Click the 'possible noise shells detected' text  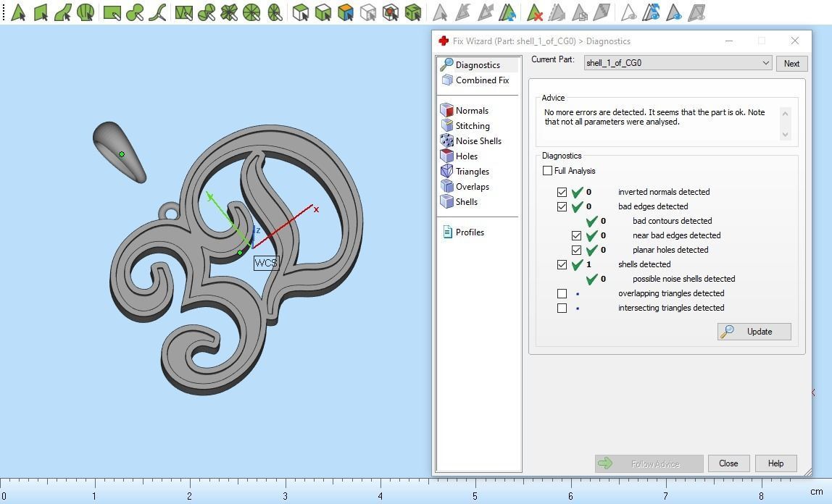pos(684,279)
